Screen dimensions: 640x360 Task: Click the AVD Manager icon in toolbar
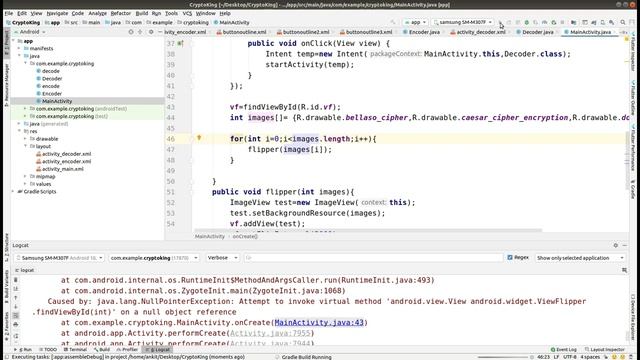[602, 22]
